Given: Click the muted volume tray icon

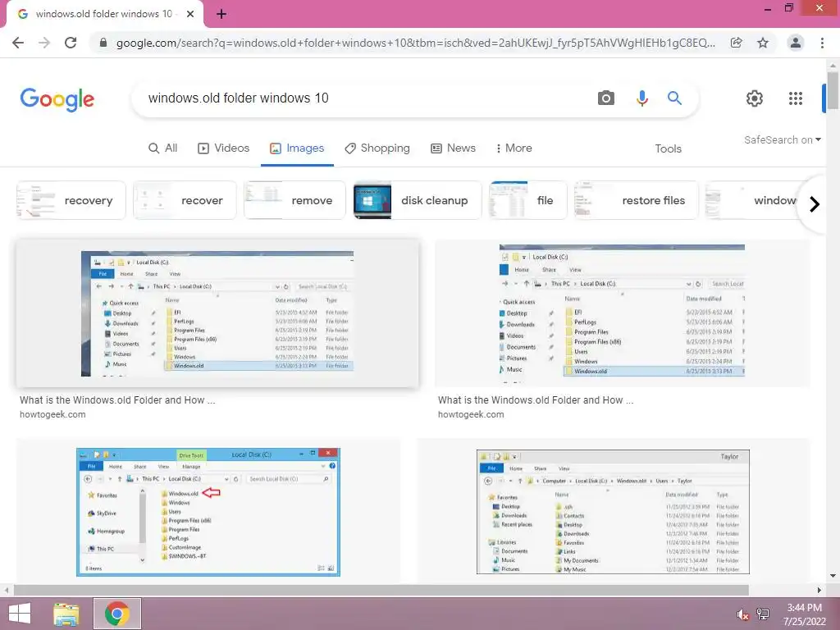Looking at the screenshot, I should tap(742, 614).
